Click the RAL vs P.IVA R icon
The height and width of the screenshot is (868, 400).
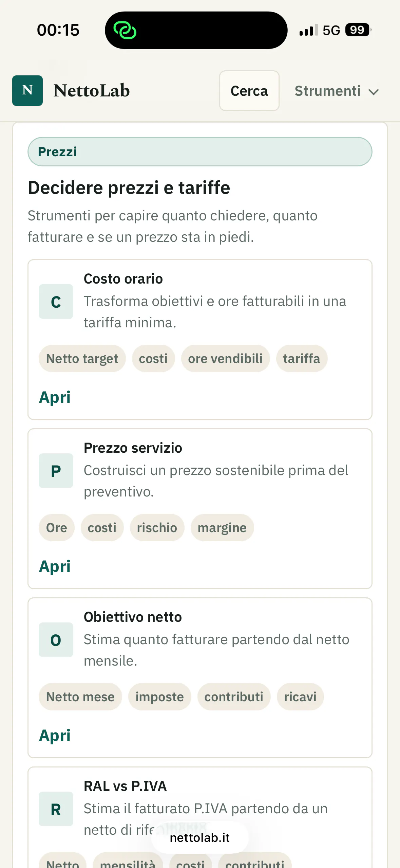56,809
